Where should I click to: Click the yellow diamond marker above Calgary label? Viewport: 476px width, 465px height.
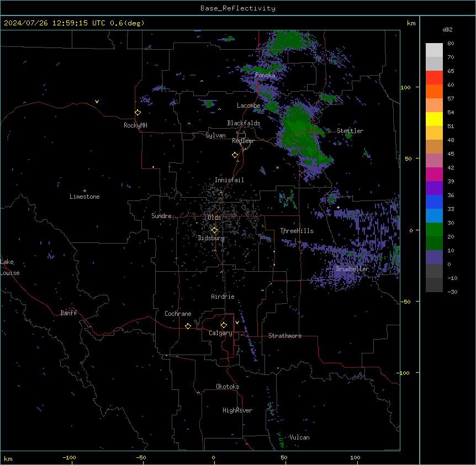coord(224,325)
